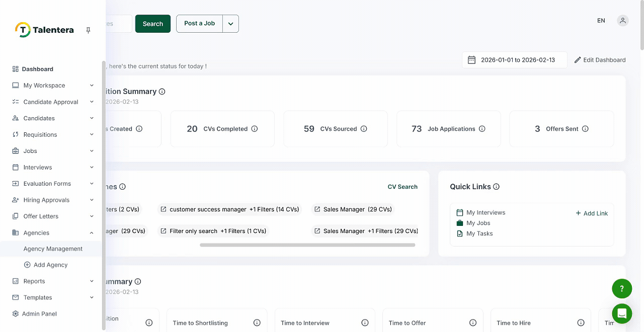Click the Talentera logo icon
This screenshot has width=644, height=332.
click(x=23, y=29)
